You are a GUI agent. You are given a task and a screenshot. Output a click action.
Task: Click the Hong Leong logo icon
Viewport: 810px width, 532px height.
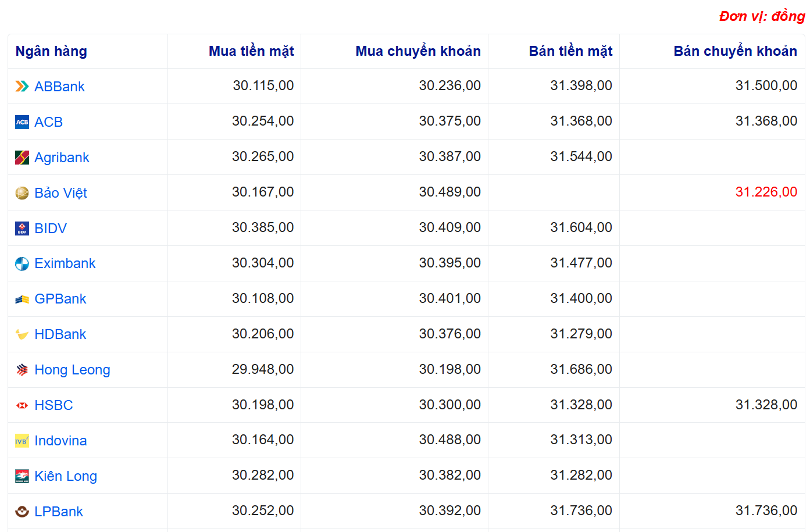tap(22, 370)
